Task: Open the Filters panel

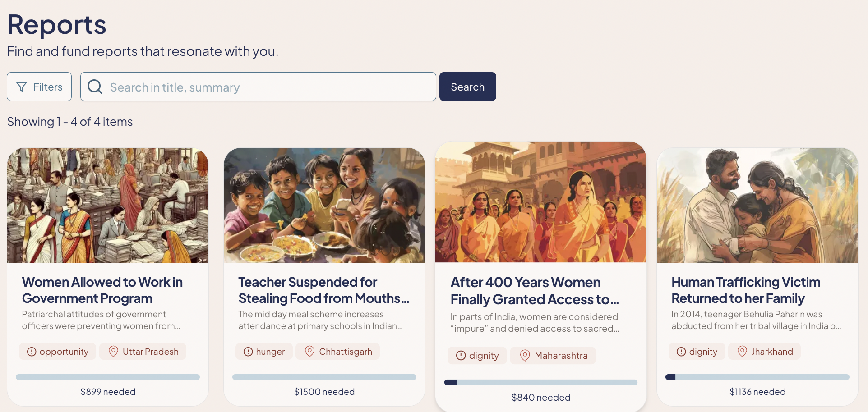Action: pos(39,87)
